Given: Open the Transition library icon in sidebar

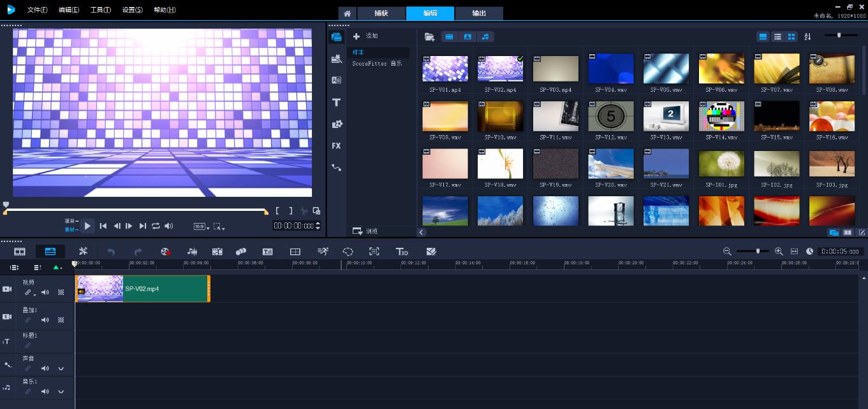Looking at the screenshot, I should pos(336,80).
